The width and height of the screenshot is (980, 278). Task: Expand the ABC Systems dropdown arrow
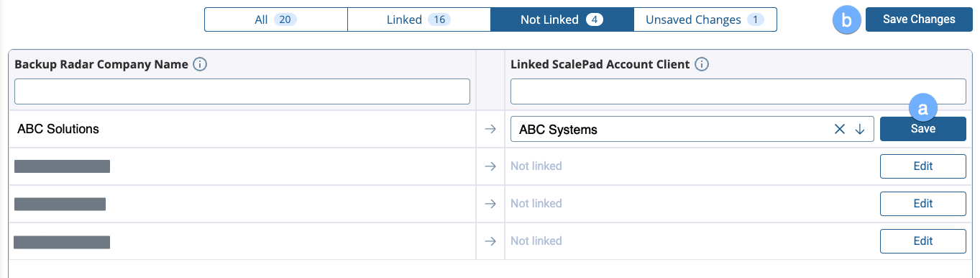click(860, 130)
